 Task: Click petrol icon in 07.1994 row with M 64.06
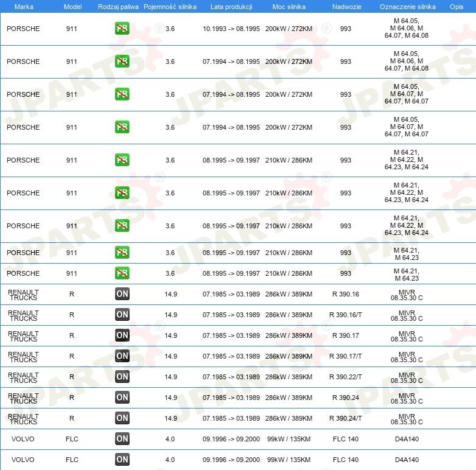pyautogui.click(x=122, y=61)
